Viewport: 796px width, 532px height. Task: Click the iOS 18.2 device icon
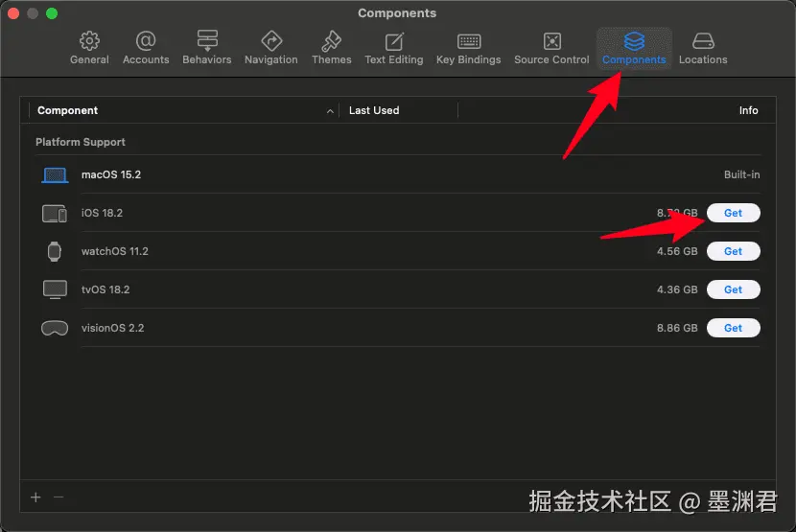coord(55,213)
